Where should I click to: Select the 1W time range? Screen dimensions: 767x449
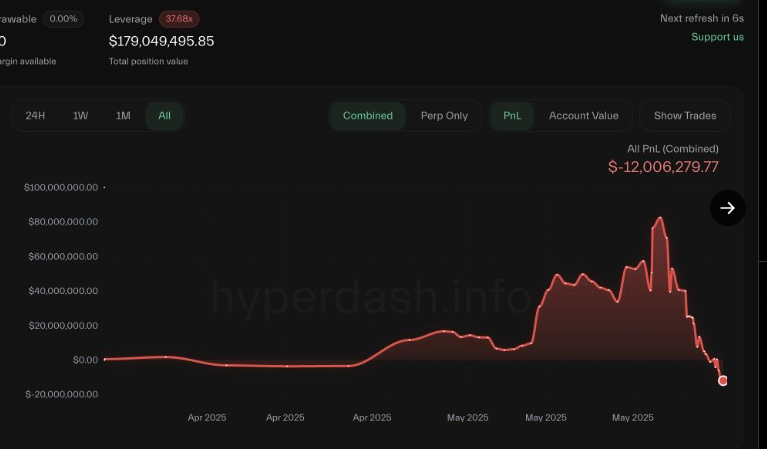click(x=80, y=116)
